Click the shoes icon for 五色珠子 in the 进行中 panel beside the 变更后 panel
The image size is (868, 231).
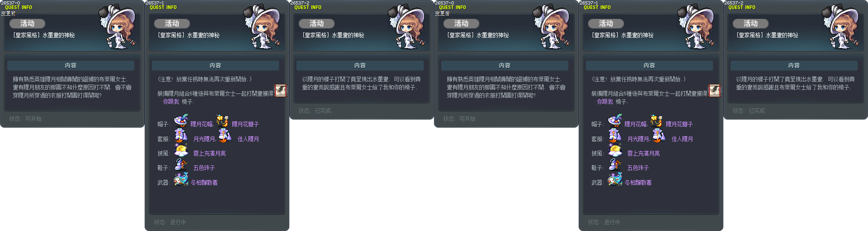615,164
